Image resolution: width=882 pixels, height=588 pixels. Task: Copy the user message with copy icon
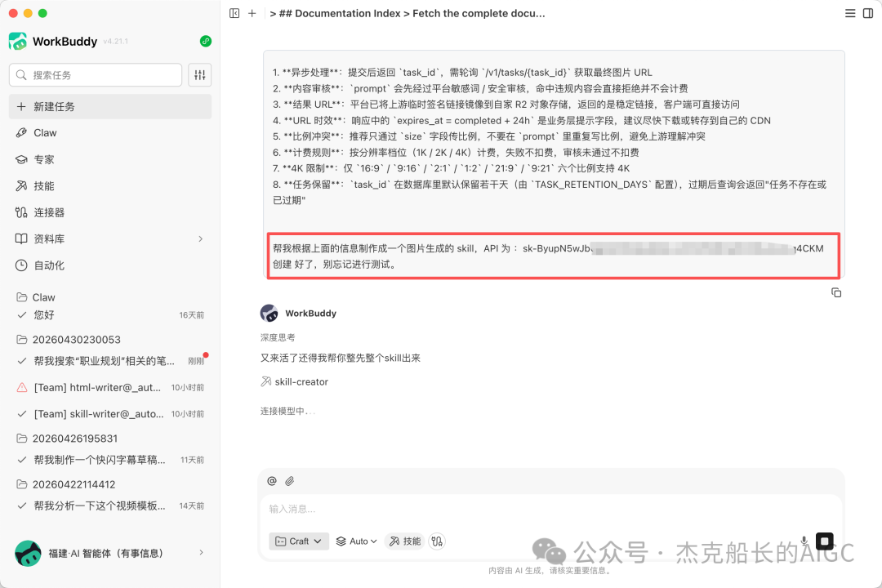tap(836, 292)
